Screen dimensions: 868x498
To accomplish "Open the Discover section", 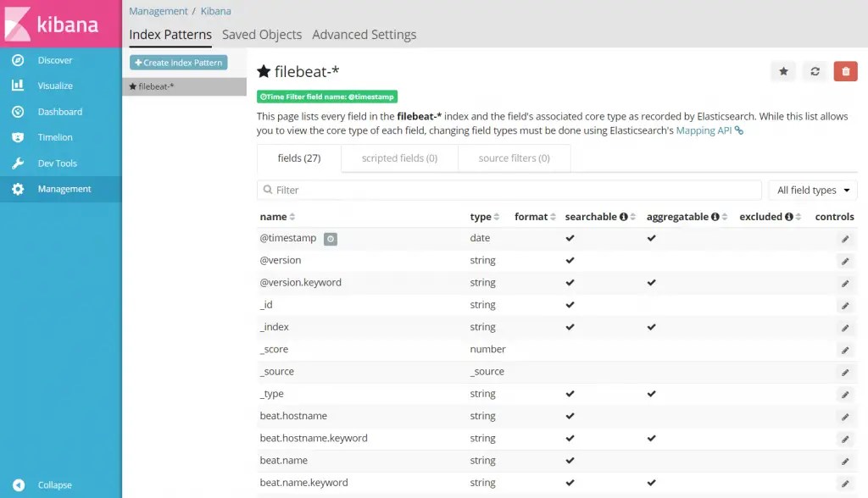I will (54, 59).
